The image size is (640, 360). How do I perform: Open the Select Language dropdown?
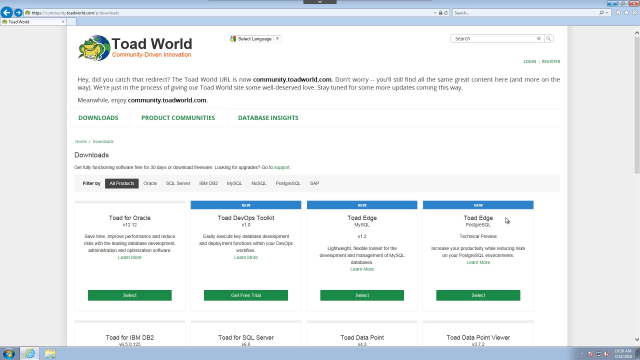click(255, 39)
